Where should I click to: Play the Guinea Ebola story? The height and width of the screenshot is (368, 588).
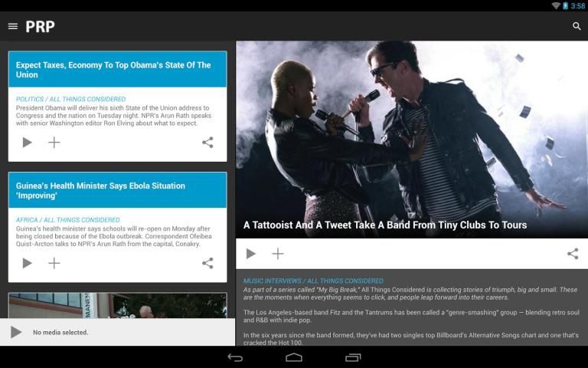click(x=27, y=263)
